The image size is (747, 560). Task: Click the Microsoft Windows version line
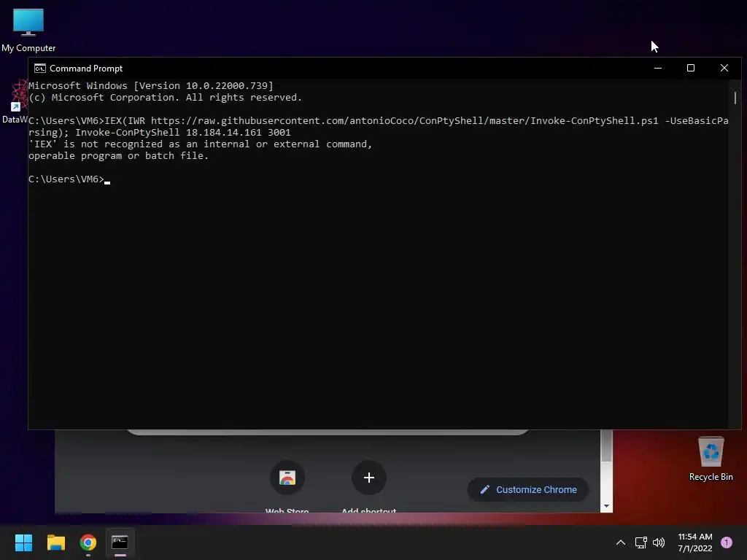(x=151, y=86)
